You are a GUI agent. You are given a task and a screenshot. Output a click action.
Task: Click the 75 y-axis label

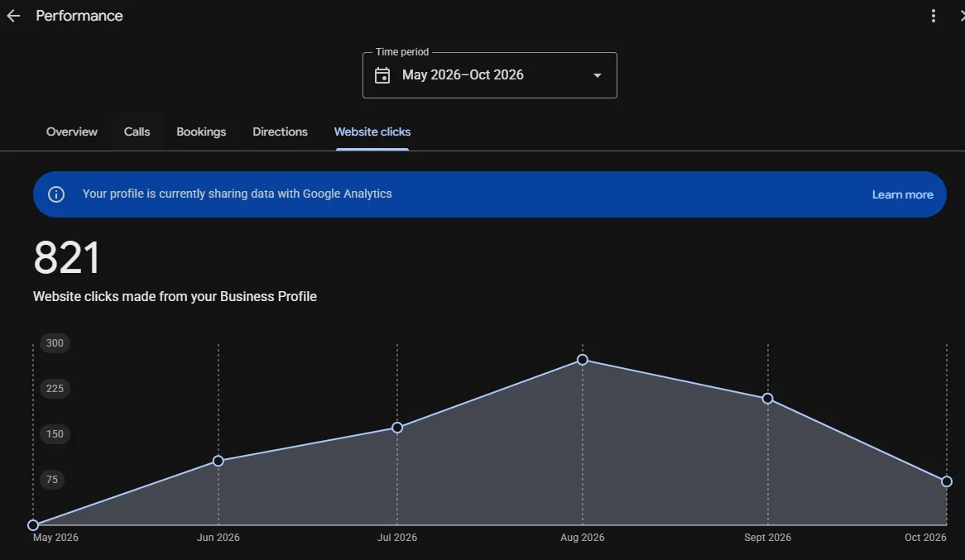(x=52, y=480)
